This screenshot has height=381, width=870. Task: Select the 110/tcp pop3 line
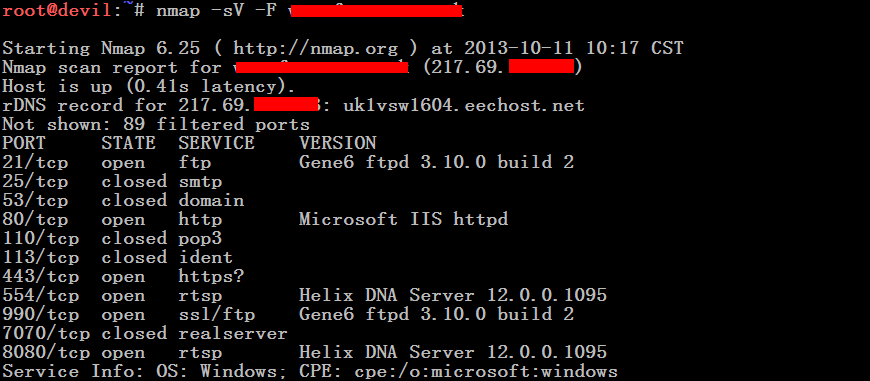(x=112, y=238)
